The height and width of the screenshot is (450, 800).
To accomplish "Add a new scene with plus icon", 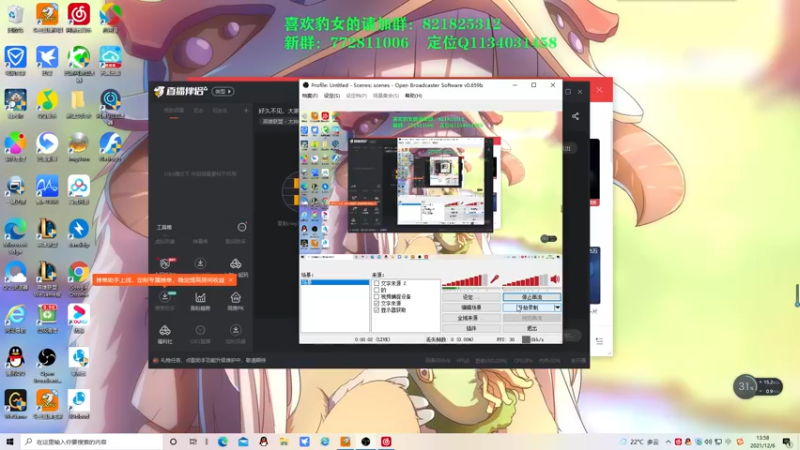I will click(x=246, y=110).
